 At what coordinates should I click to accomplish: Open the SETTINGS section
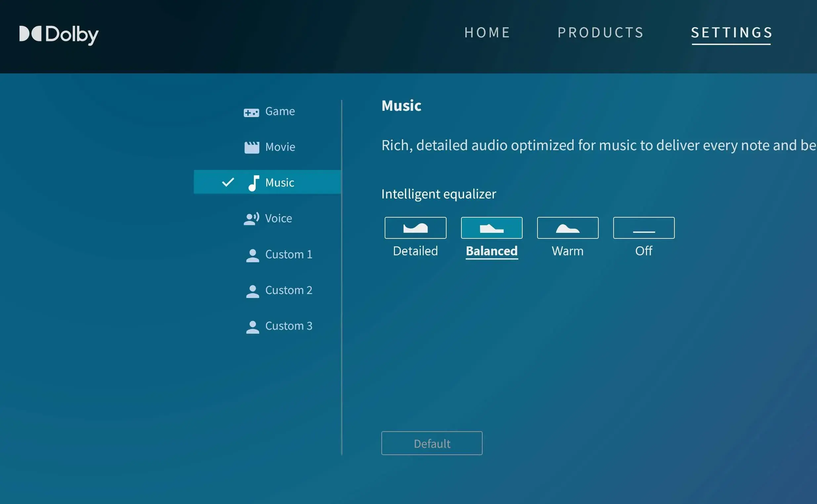[731, 32]
